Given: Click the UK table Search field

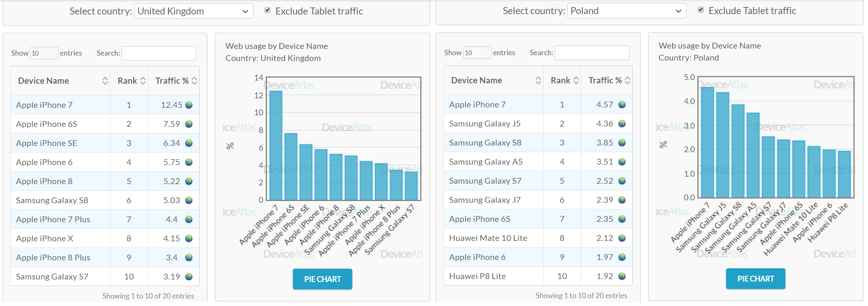Looking at the screenshot, I should [159, 53].
